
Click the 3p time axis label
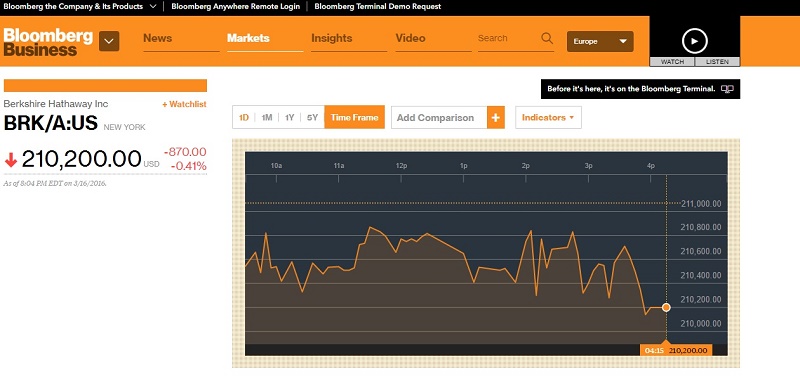[588, 166]
